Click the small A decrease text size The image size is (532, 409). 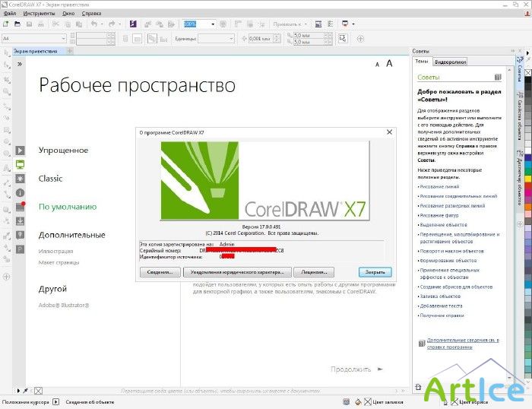(377, 65)
